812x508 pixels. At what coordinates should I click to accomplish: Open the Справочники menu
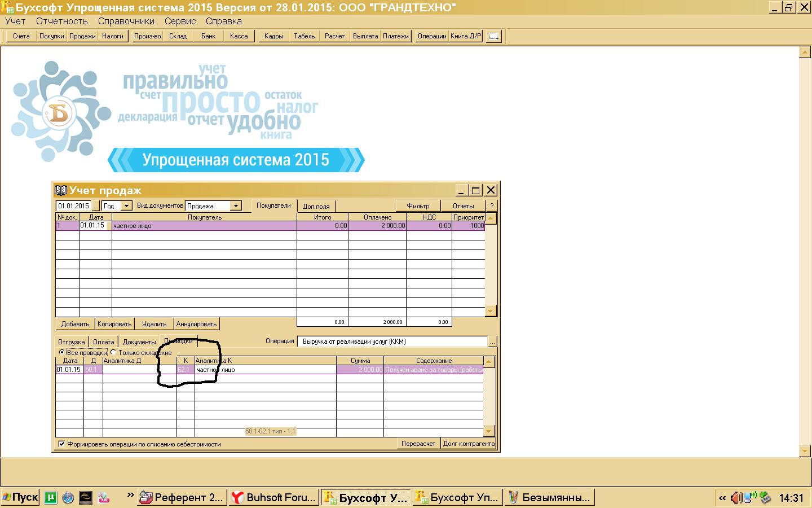(126, 21)
